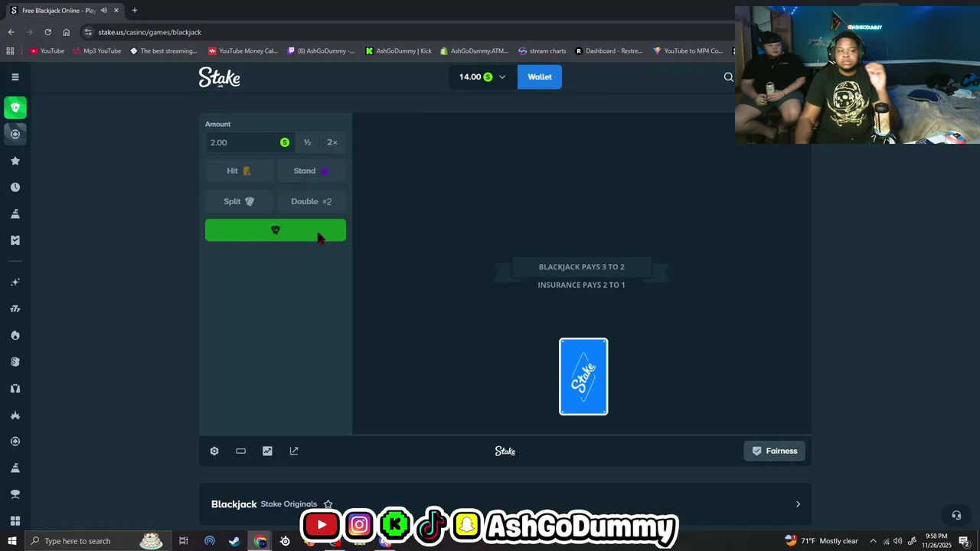
Task: Click the Split button
Action: tap(239, 201)
